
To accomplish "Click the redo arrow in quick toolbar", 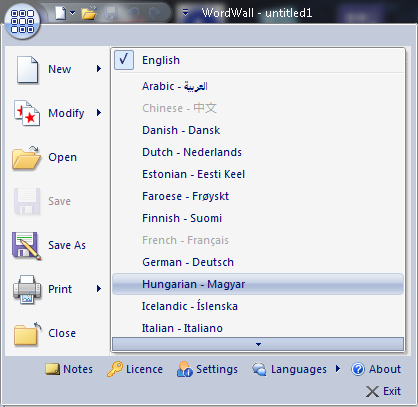I will 155,13.
